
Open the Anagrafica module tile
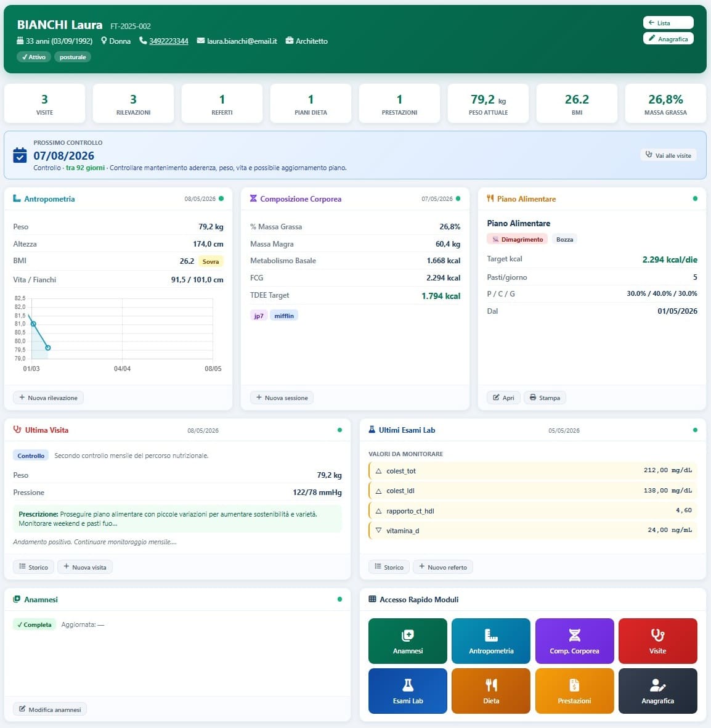tap(657, 691)
